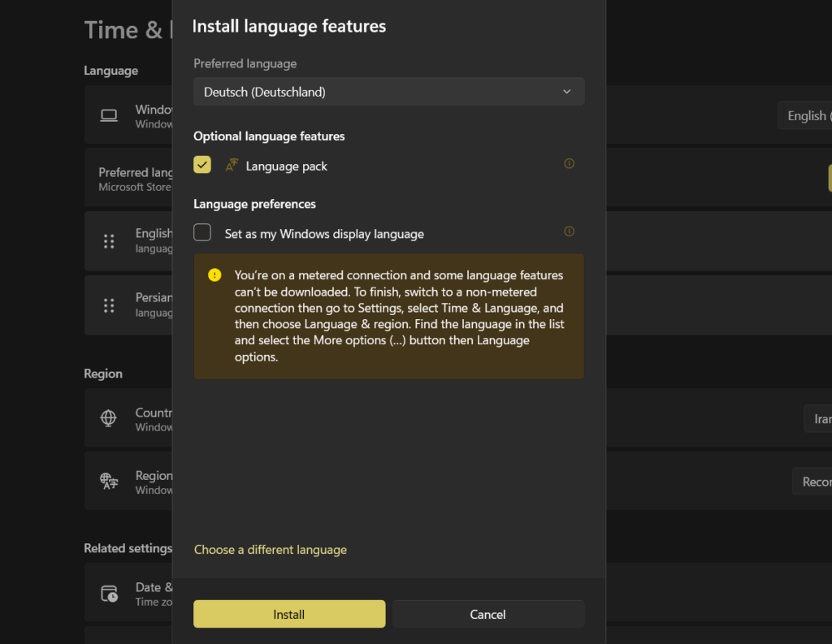Screen dimensions: 832x644
Task: Uncheck the Language pack checkbox
Action: click(202, 164)
